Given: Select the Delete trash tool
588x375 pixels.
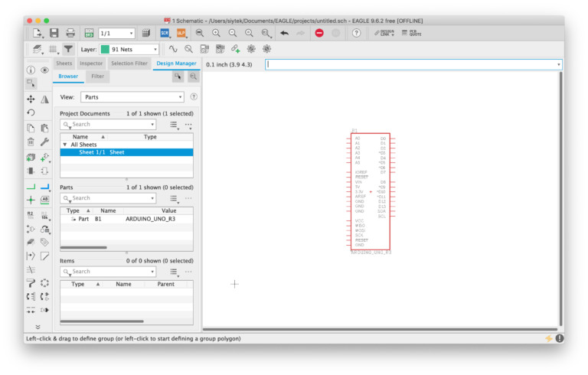Looking at the screenshot, I should (31, 142).
